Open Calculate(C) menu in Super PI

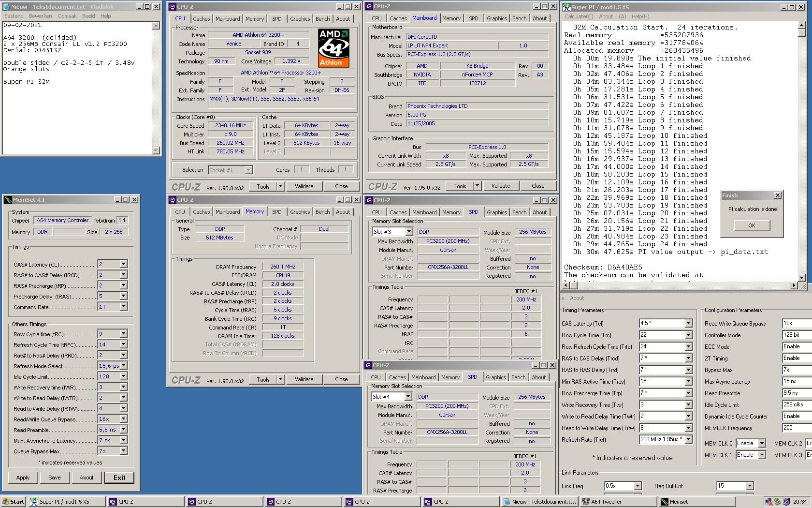pyautogui.click(x=579, y=16)
